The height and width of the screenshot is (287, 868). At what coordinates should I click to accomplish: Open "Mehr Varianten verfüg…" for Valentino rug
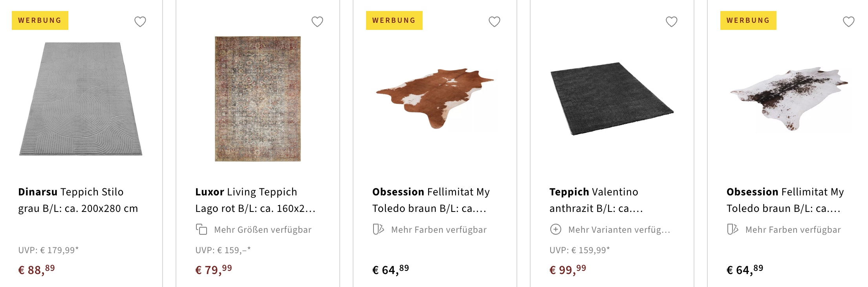click(619, 230)
